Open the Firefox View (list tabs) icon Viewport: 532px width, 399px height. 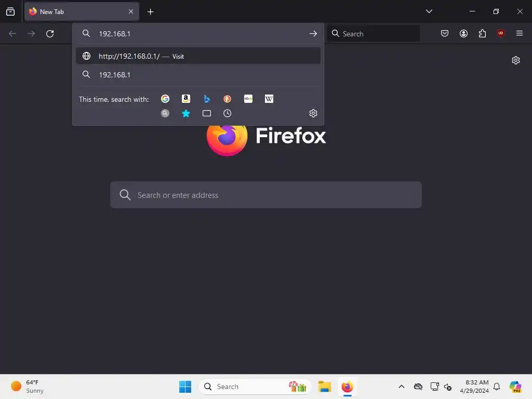pos(10,11)
